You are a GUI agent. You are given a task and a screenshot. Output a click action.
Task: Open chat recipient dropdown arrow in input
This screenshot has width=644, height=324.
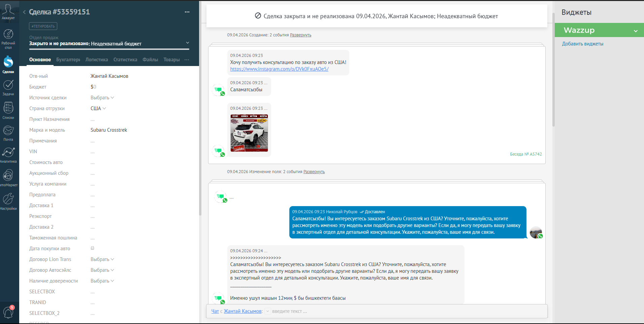pos(267,311)
